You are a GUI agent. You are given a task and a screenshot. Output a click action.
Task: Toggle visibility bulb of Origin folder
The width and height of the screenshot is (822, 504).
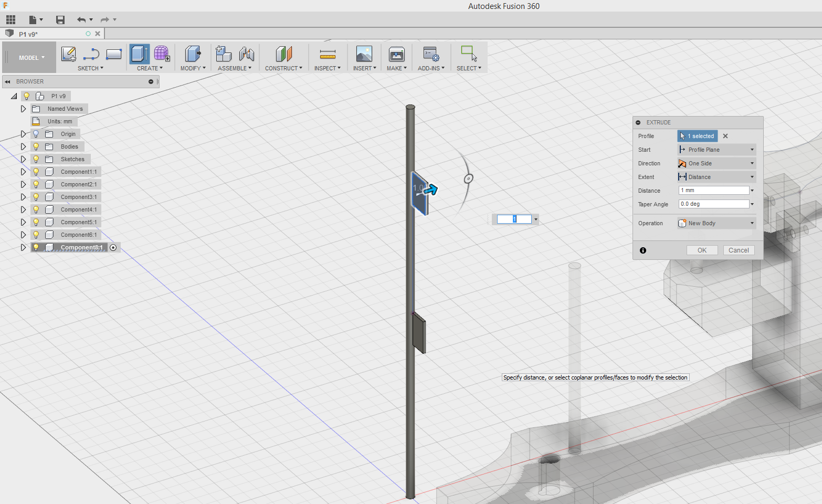(36, 134)
